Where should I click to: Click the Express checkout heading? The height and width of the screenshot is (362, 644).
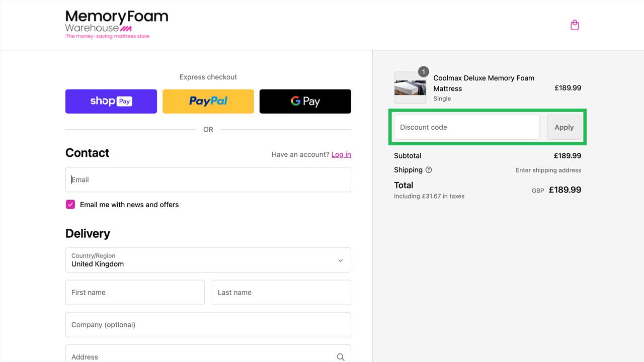point(208,77)
